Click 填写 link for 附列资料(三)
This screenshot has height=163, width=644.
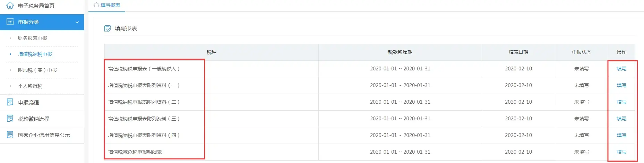tap(621, 119)
